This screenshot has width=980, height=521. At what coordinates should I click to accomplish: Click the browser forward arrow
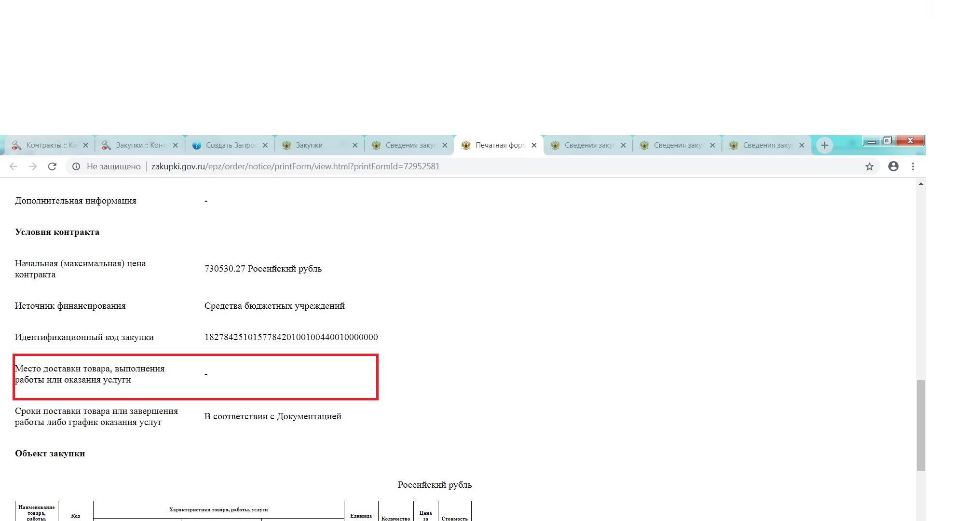click(33, 166)
